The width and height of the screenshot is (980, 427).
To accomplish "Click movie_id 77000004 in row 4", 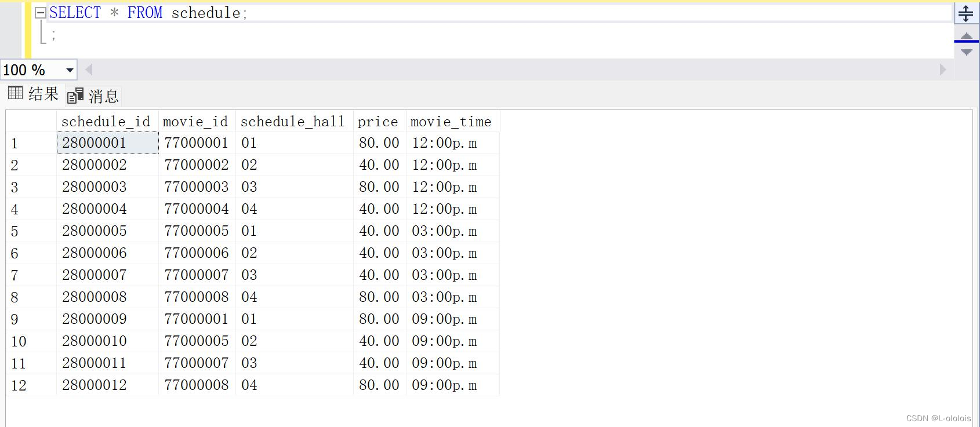I will point(197,209).
